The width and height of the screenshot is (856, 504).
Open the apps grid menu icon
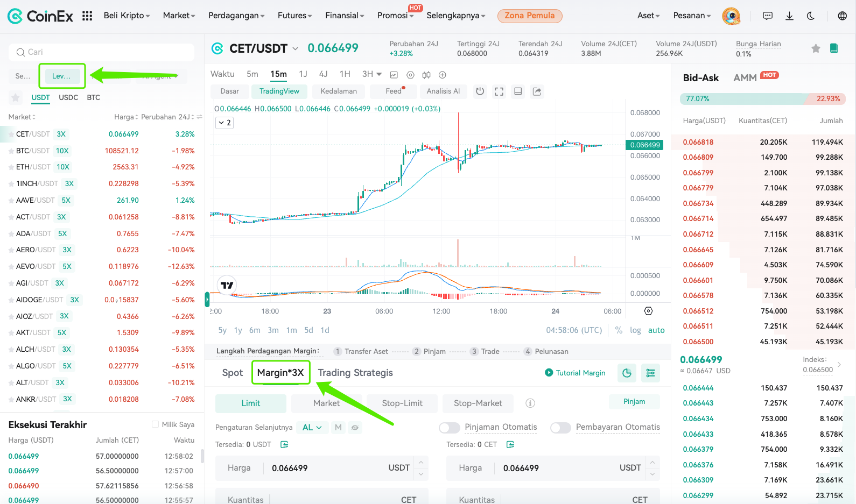click(87, 16)
